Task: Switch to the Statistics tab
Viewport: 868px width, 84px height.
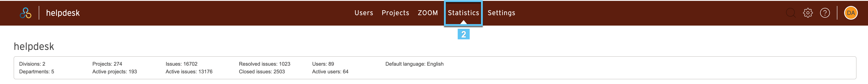Action: [x=463, y=13]
